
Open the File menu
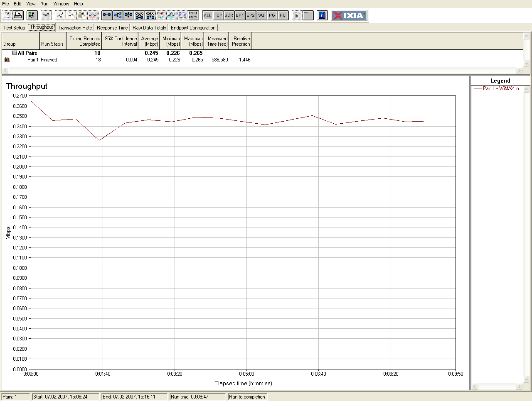[x=5, y=4]
